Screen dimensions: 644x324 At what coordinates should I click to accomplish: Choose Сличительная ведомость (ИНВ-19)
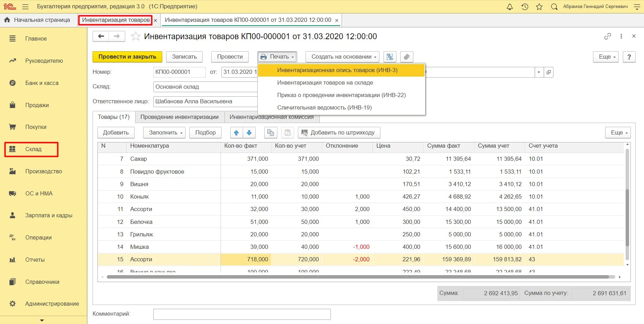342,108
